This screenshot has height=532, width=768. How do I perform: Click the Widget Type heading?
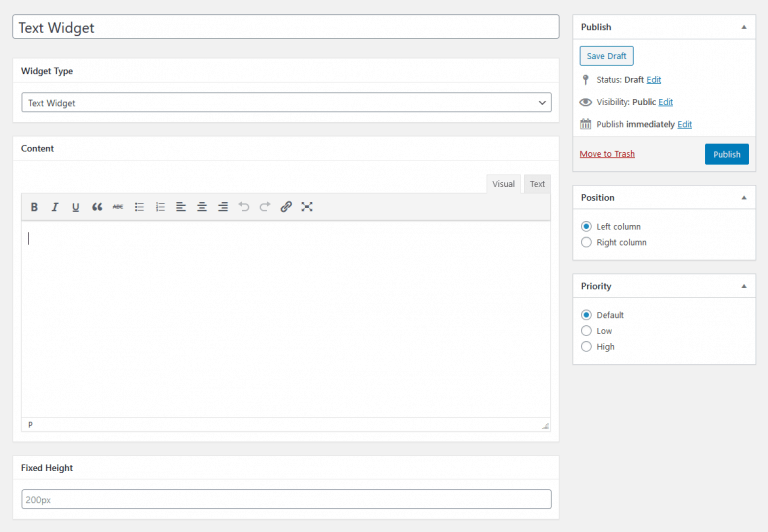click(47, 71)
